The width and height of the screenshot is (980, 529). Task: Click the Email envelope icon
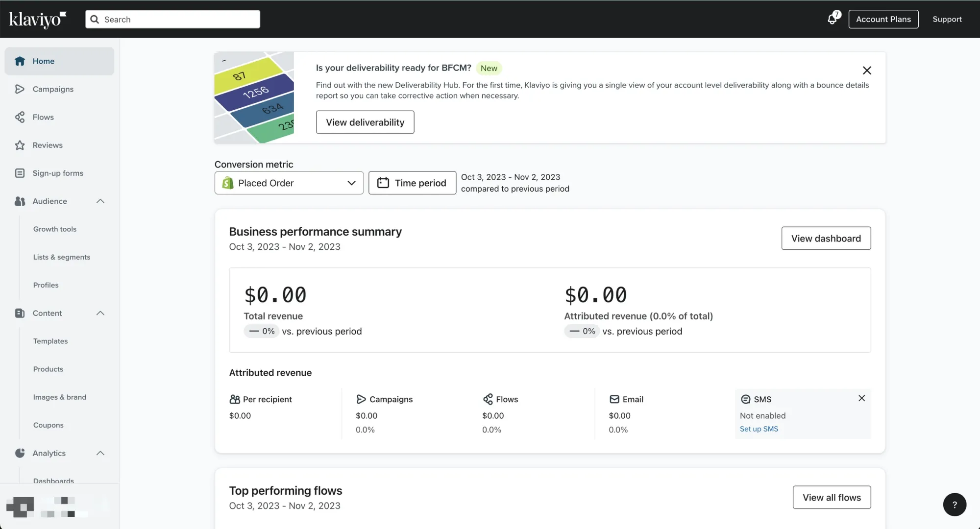[x=614, y=399]
